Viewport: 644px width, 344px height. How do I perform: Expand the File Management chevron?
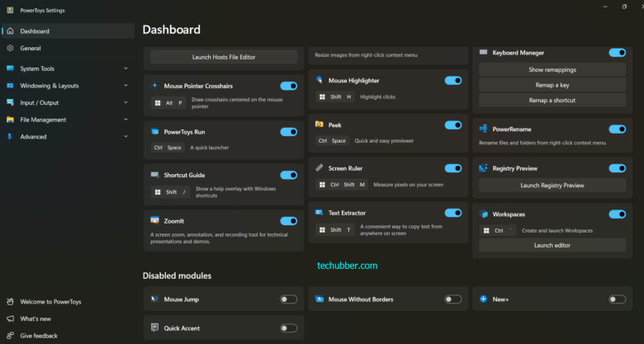125,120
